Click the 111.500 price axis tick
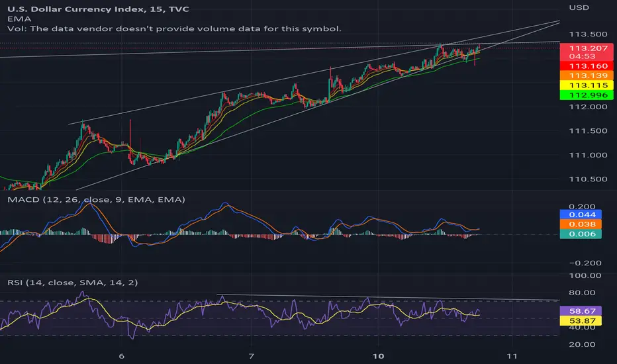This screenshot has width=617, height=364. [x=588, y=130]
